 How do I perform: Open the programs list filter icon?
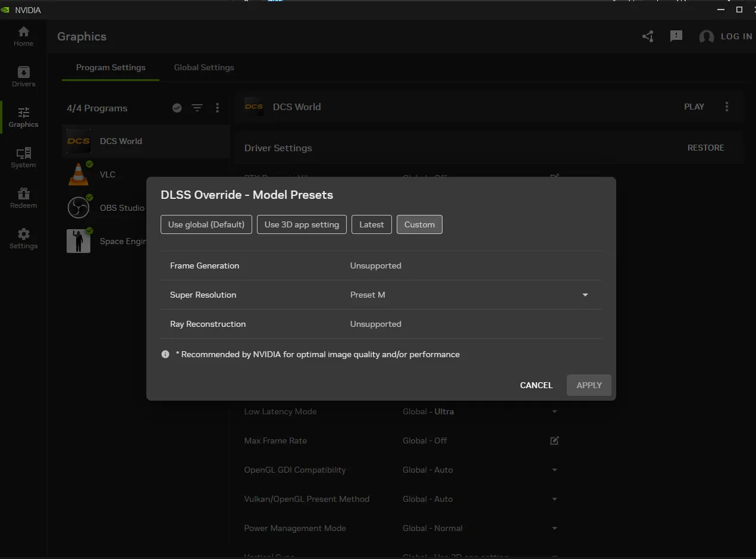(197, 108)
